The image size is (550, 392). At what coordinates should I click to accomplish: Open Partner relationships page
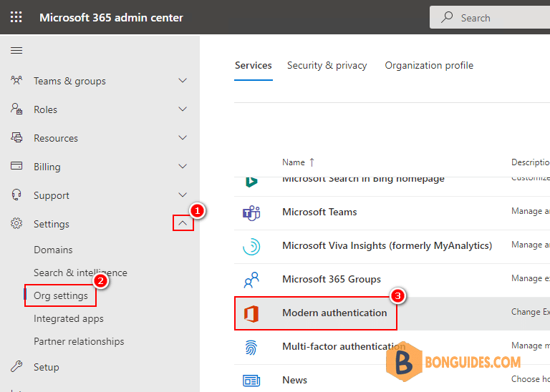(x=79, y=341)
